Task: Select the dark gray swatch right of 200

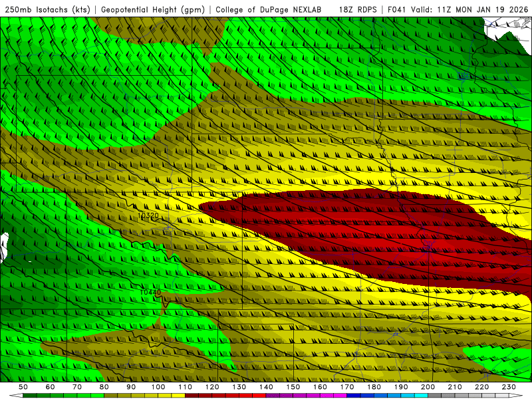Action: coord(434,396)
